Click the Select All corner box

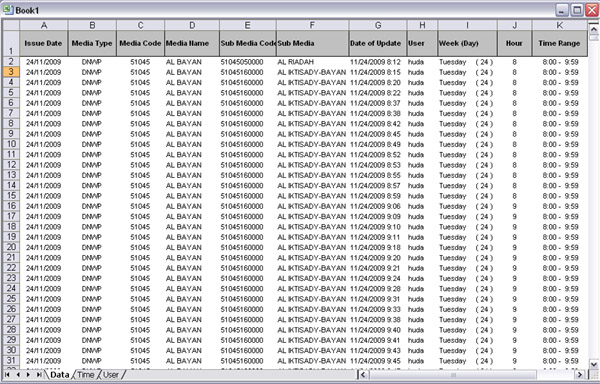point(11,25)
